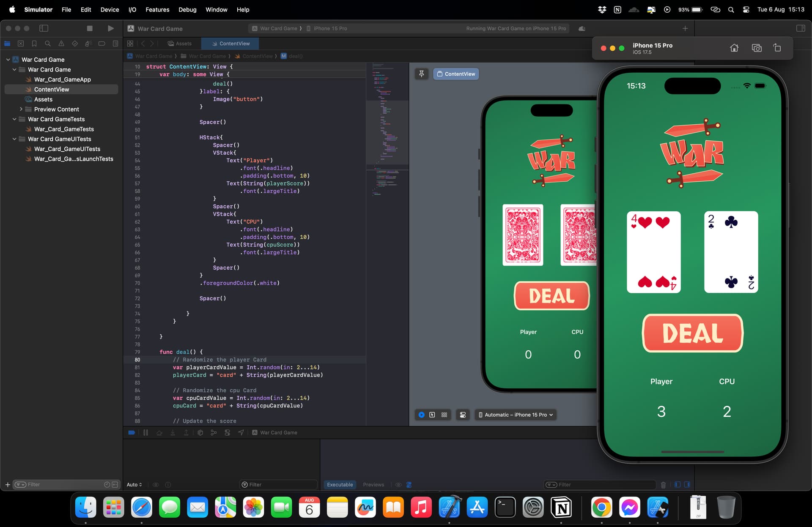Open Debug Memory Graph icon
Image resolution: width=812 pixels, height=527 pixels.
(x=214, y=433)
